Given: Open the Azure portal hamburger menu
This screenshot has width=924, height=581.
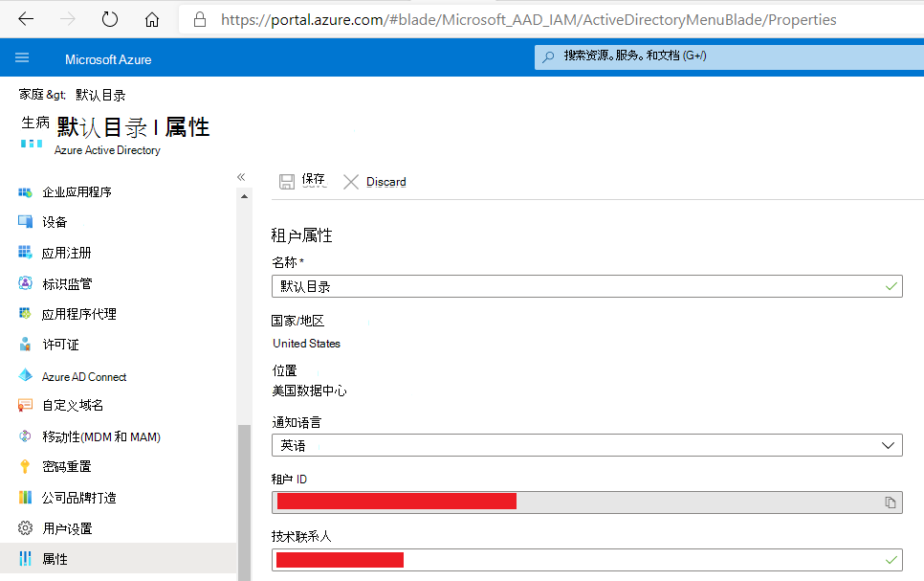Looking at the screenshot, I should (x=22, y=57).
